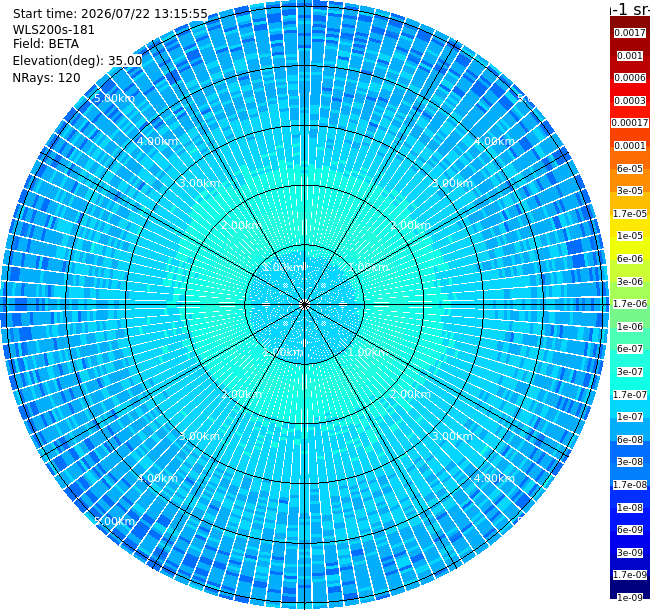Click the Start time text line

click(x=110, y=14)
